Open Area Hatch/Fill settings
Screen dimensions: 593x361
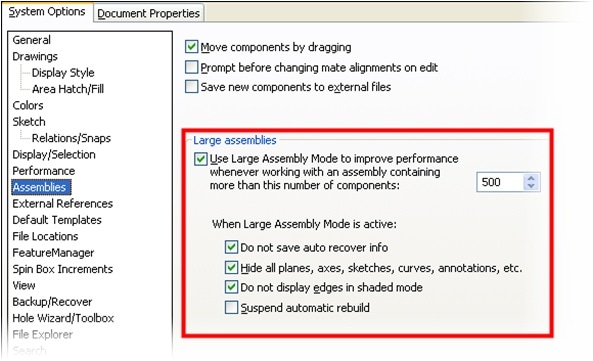(x=68, y=89)
